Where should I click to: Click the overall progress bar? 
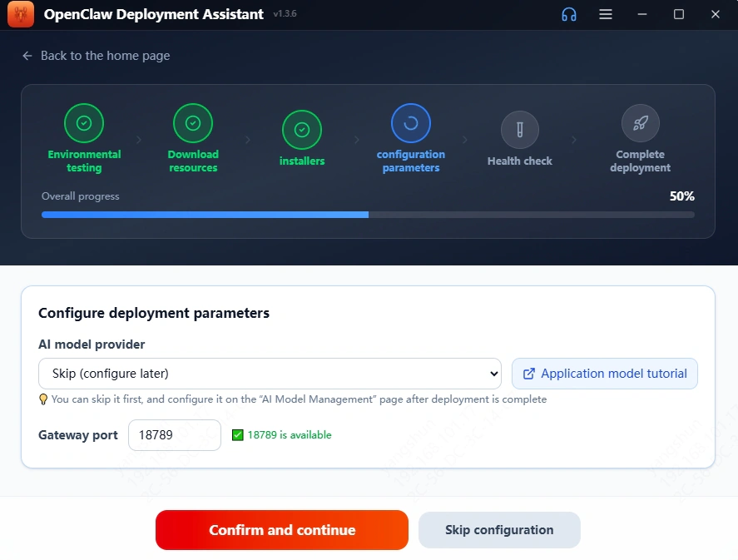[x=368, y=215]
